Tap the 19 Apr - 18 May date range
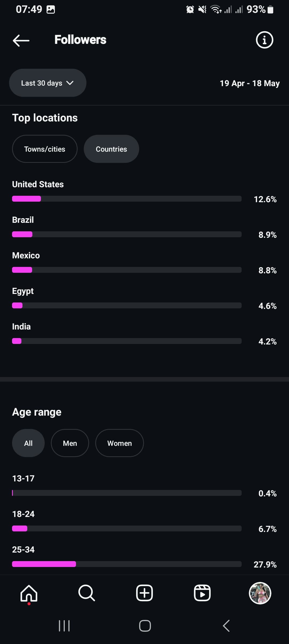This screenshot has width=289, height=644. (250, 83)
